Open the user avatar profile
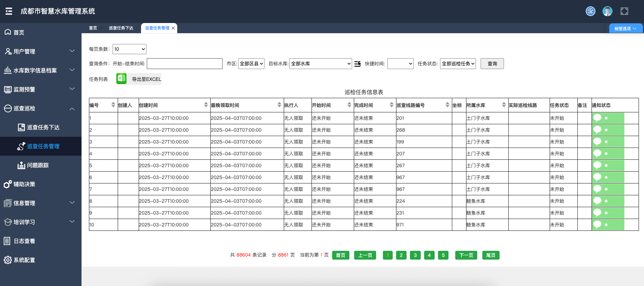This screenshot has width=644, height=286. coord(607,11)
